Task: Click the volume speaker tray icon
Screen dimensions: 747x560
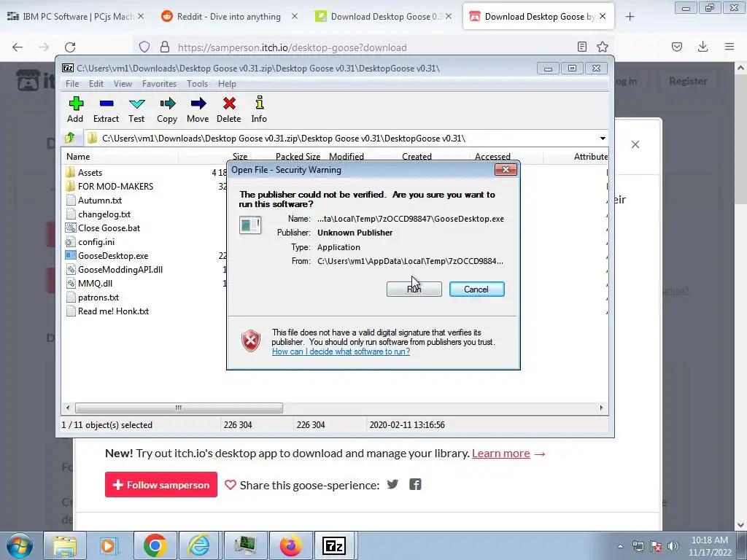Action: tap(673, 546)
